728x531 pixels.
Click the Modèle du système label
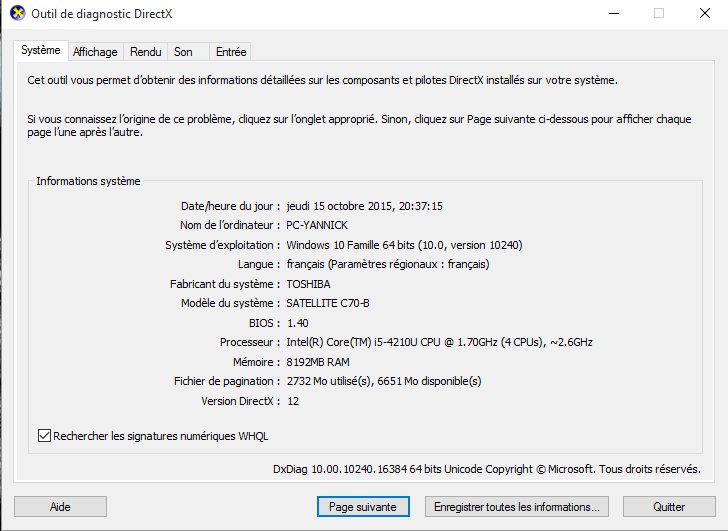coord(231,303)
